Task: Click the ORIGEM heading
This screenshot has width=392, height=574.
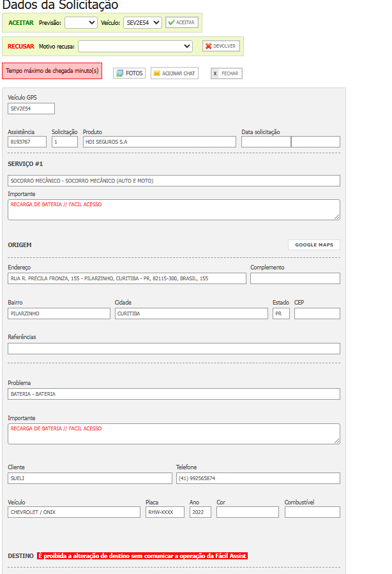Action: click(20, 245)
